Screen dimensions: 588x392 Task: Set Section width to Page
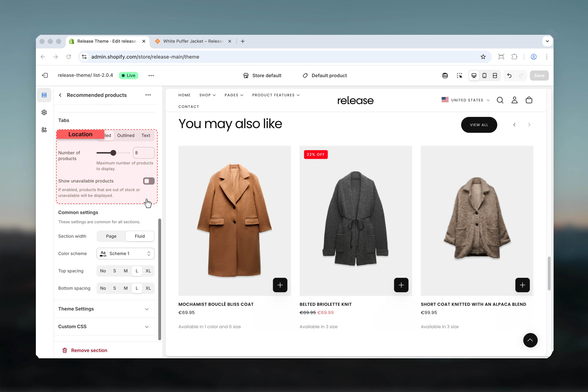(111, 236)
